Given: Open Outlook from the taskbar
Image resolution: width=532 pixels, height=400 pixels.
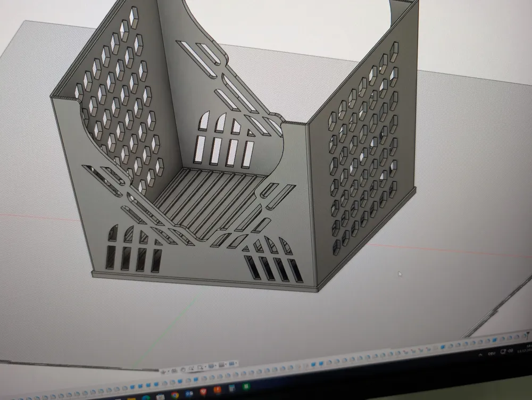Looking at the screenshot, I should (x=189, y=394).
